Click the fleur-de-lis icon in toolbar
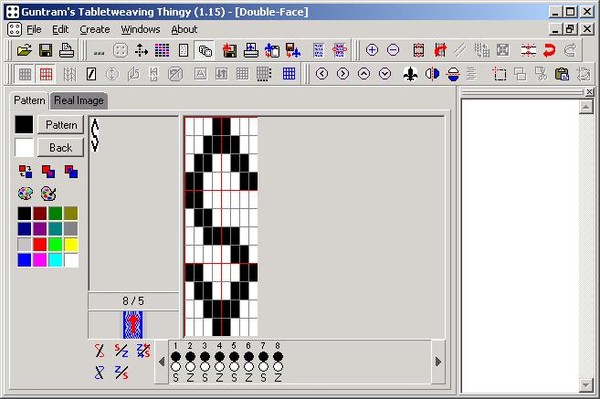Screen dimensions: 600x399 411,74
